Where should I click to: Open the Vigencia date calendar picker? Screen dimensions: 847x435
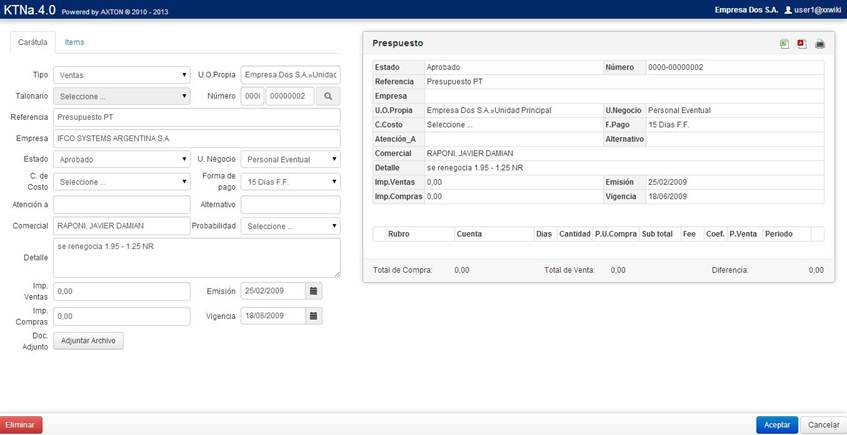click(x=313, y=316)
